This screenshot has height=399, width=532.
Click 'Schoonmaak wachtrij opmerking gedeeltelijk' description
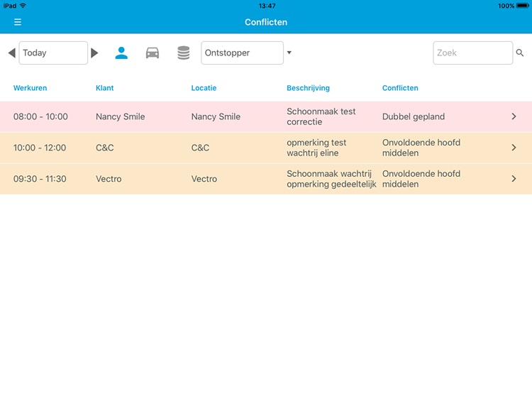click(331, 179)
